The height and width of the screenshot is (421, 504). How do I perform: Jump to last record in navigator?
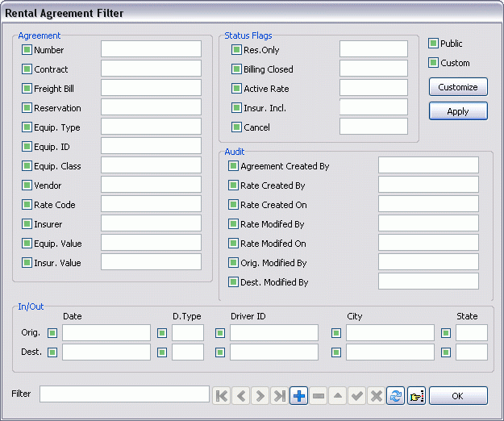[279, 396]
